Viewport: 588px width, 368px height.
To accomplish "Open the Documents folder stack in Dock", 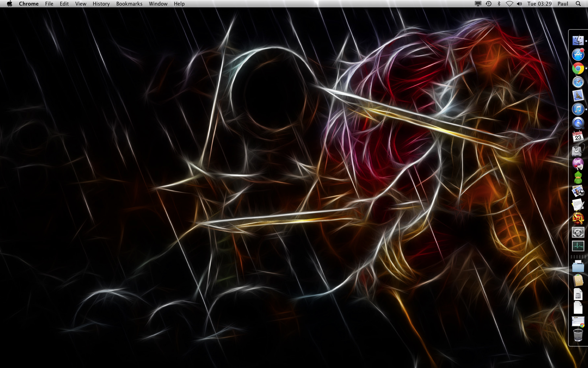I will (x=578, y=267).
